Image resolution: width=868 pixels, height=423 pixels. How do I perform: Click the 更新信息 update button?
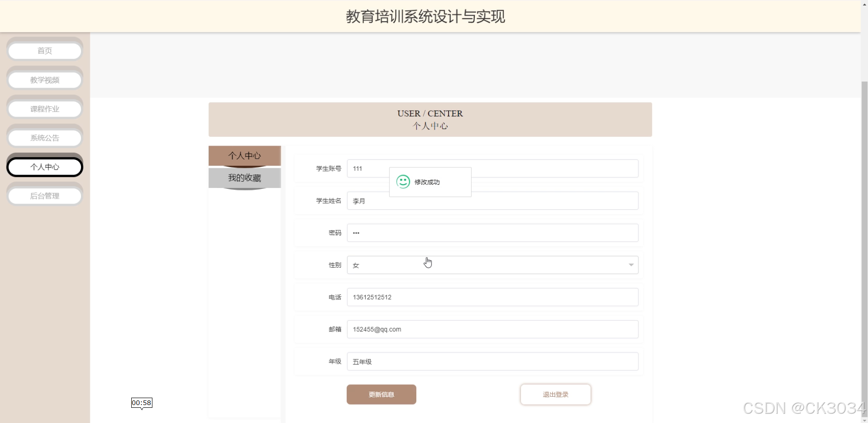coord(381,394)
